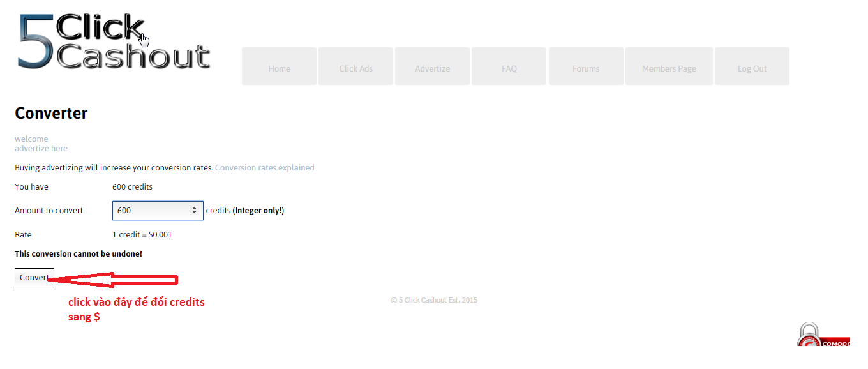
Task: Focus the Amount to convert field
Action: (x=158, y=211)
